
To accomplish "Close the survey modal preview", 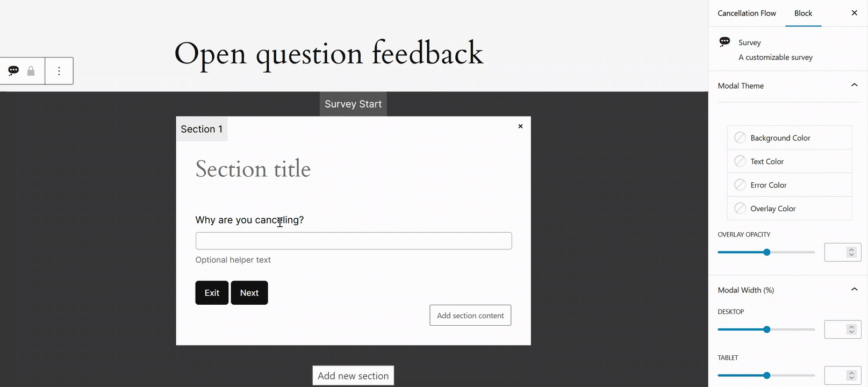I will [520, 126].
